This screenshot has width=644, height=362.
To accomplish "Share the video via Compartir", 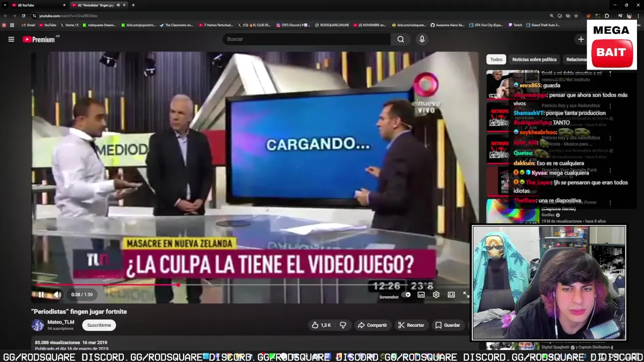I will coord(372,325).
